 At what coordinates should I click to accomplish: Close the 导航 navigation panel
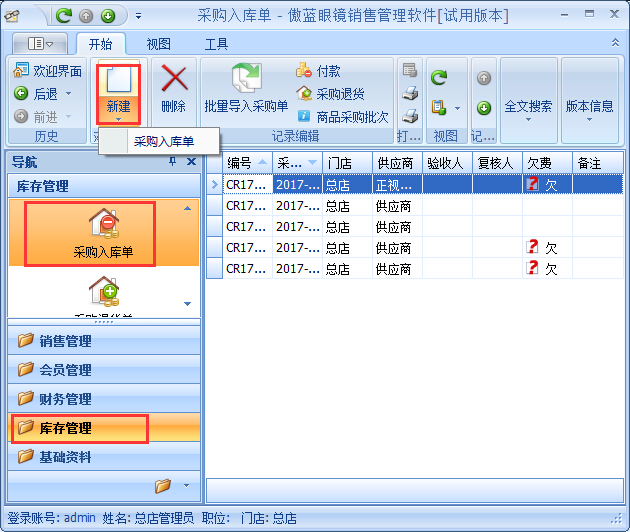tap(192, 162)
